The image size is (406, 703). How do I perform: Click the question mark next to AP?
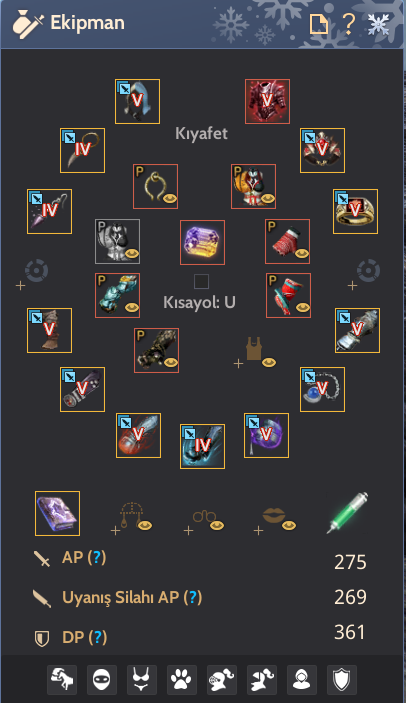pyautogui.click(x=97, y=557)
